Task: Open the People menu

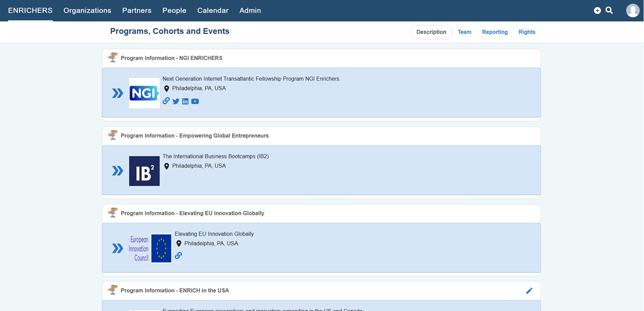Action: [174, 11]
